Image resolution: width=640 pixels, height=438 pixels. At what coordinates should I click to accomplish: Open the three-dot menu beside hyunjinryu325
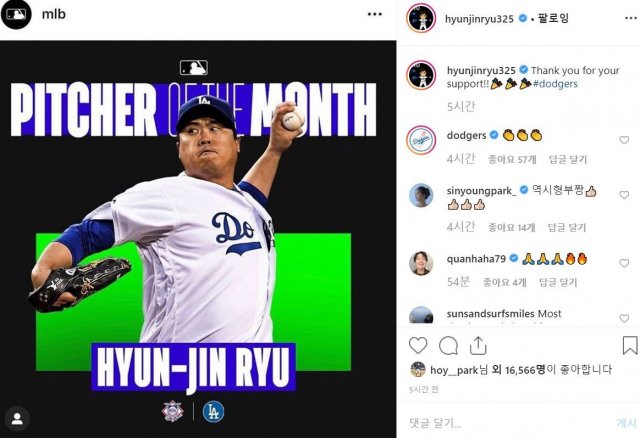631,18
